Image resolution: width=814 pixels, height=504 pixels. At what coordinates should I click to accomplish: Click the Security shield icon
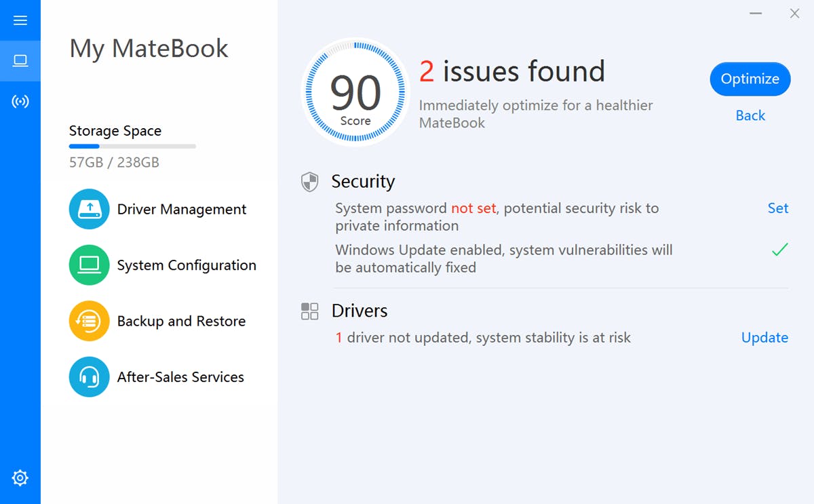[309, 181]
